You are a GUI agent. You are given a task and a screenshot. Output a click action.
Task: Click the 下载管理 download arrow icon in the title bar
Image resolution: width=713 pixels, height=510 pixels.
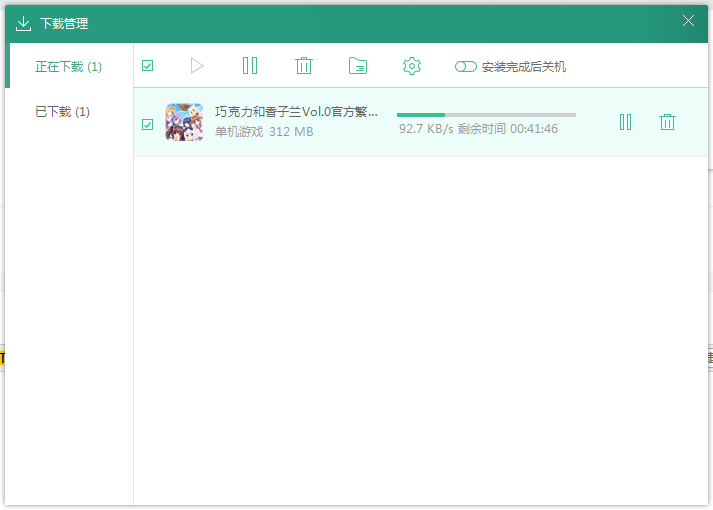pyautogui.click(x=23, y=24)
